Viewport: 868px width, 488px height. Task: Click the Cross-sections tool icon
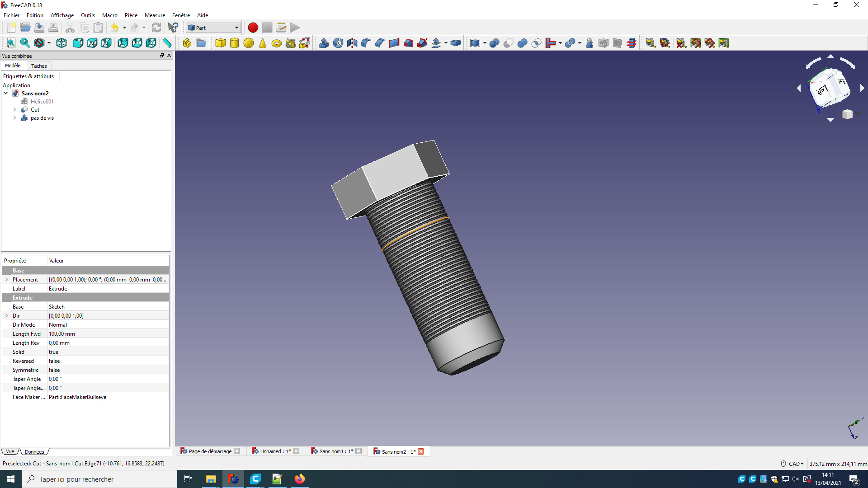click(x=632, y=43)
